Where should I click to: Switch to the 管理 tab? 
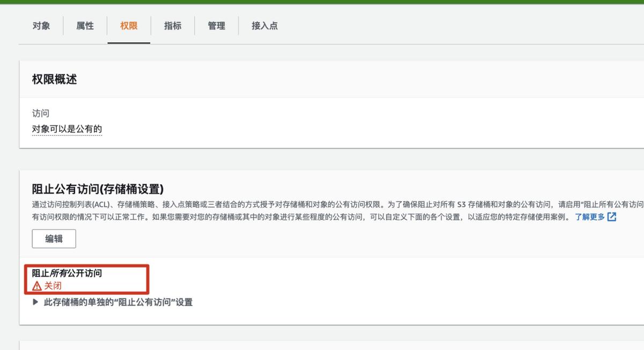(x=216, y=25)
